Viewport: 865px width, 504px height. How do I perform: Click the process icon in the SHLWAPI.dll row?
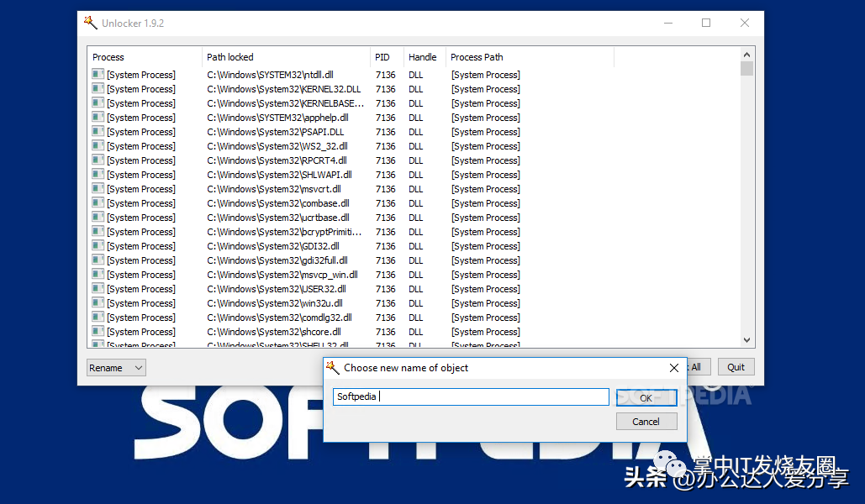pyautogui.click(x=98, y=174)
